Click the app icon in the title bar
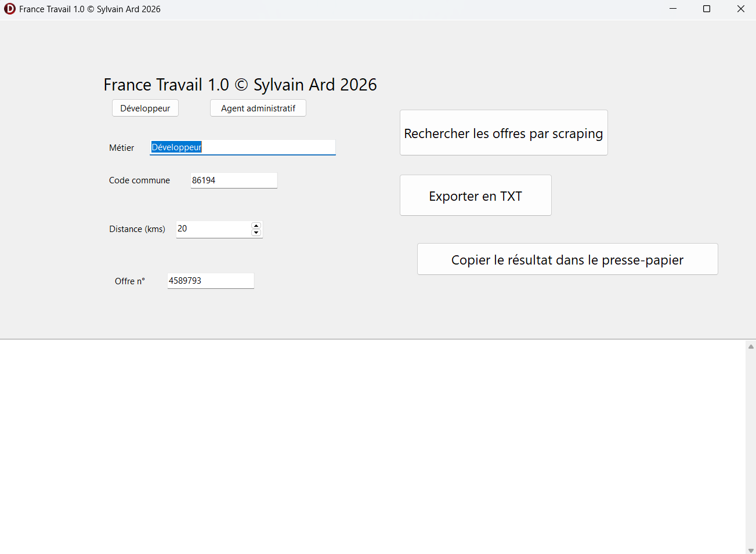The width and height of the screenshot is (756, 554). click(x=10, y=9)
